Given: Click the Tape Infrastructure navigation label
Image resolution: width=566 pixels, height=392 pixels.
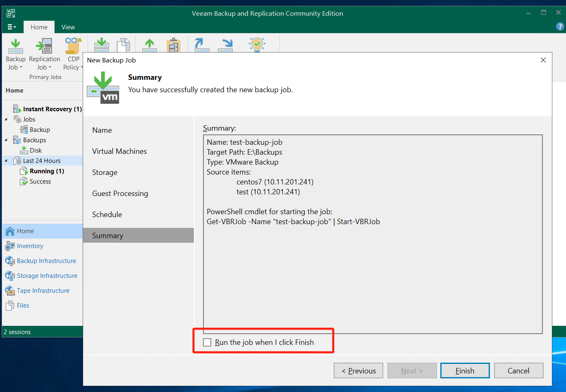Looking at the screenshot, I should (43, 291).
